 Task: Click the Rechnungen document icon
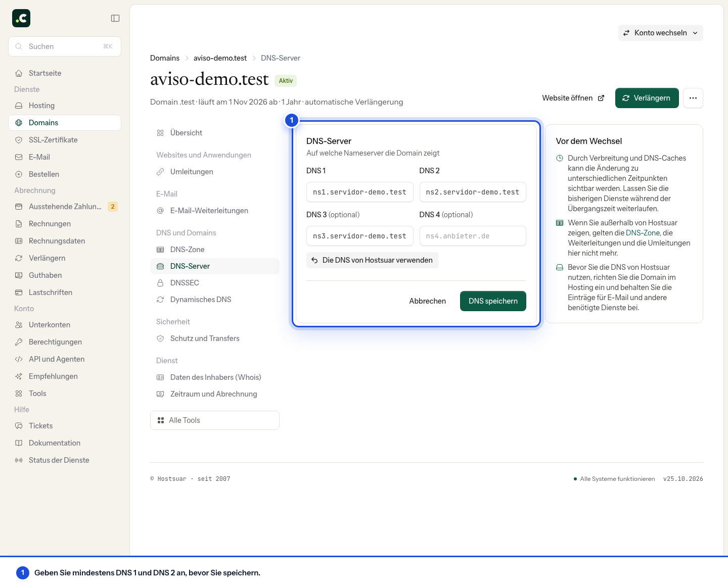(x=19, y=224)
